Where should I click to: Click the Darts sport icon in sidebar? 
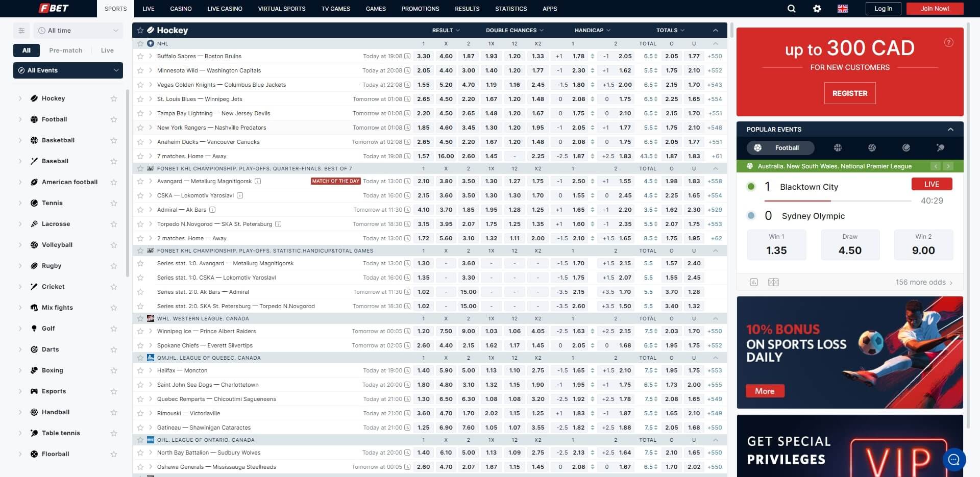point(34,349)
